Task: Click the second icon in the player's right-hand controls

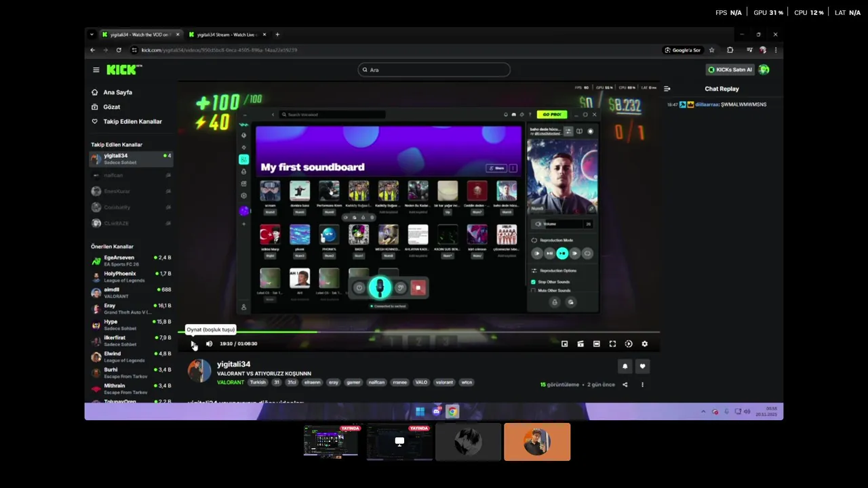Action: click(580, 344)
